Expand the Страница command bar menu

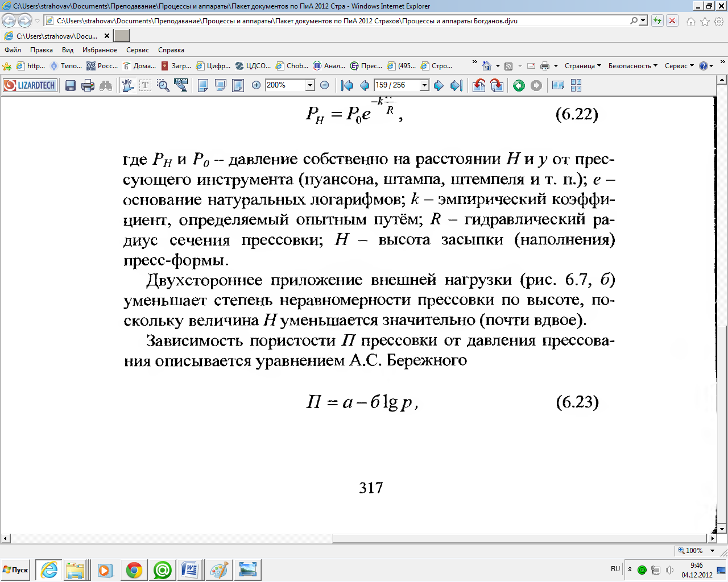(x=583, y=66)
